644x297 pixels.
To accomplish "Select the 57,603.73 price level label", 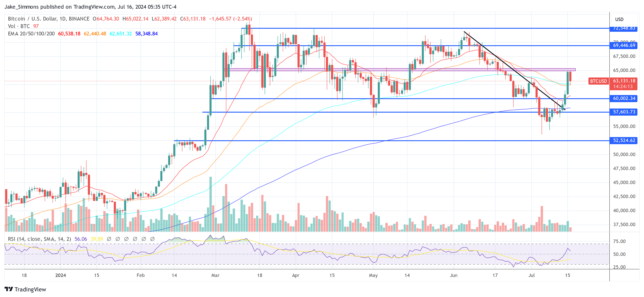I will pos(624,112).
